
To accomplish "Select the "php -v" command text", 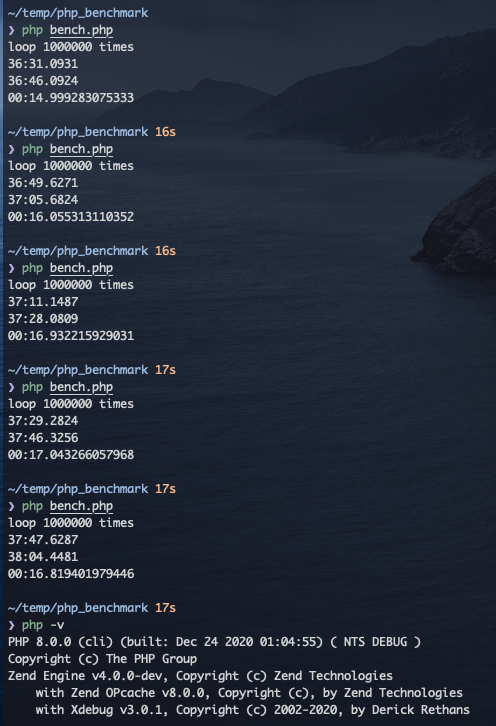I will click(43, 625).
